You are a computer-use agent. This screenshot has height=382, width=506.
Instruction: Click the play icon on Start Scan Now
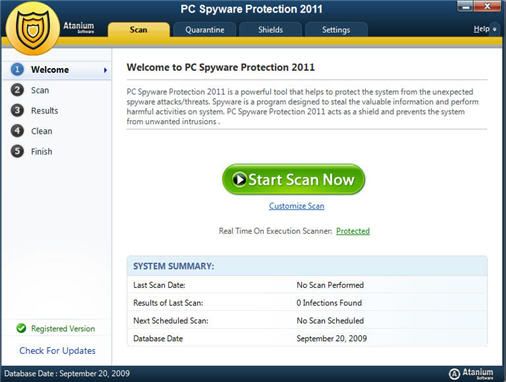pyautogui.click(x=239, y=179)
